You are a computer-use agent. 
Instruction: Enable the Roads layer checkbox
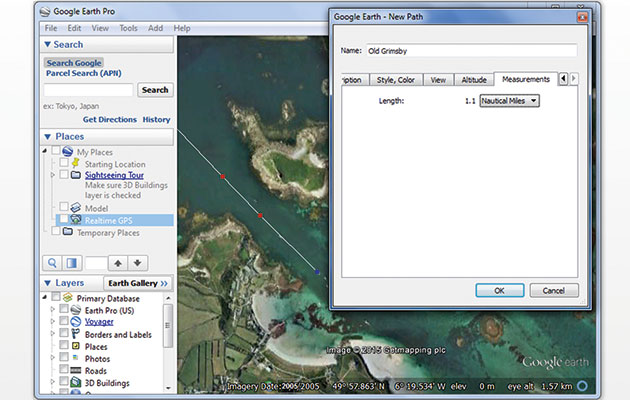64,369
